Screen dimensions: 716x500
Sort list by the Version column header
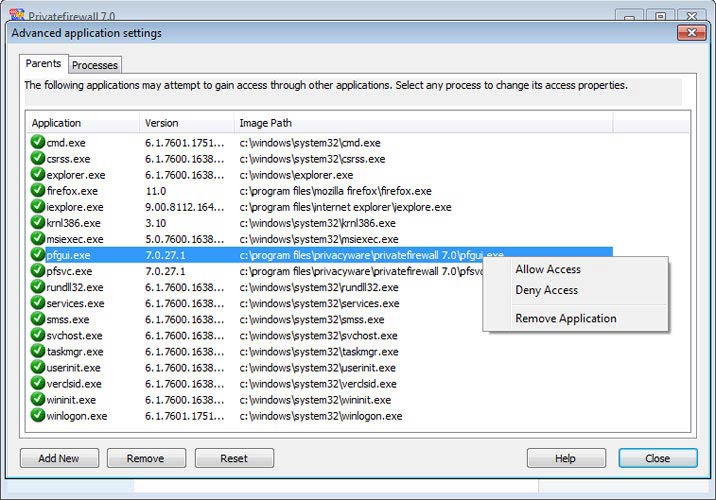[187, 123]
